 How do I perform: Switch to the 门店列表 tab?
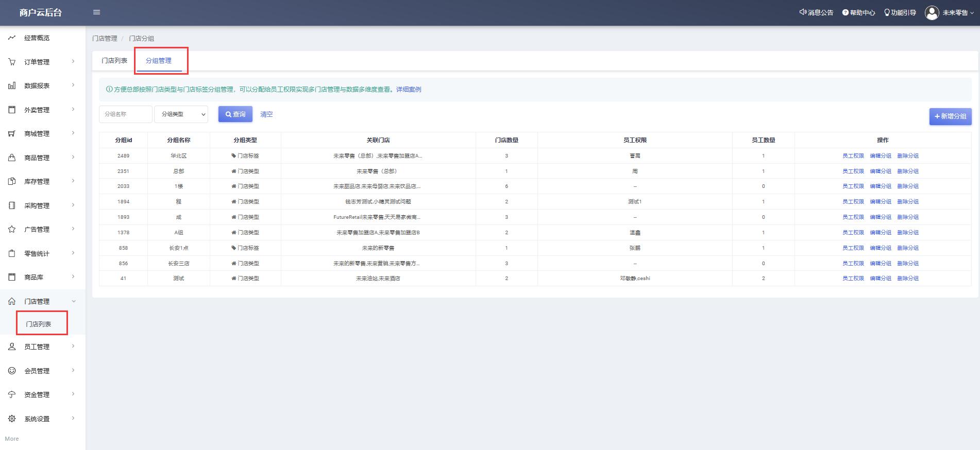(x=114, y=61)
